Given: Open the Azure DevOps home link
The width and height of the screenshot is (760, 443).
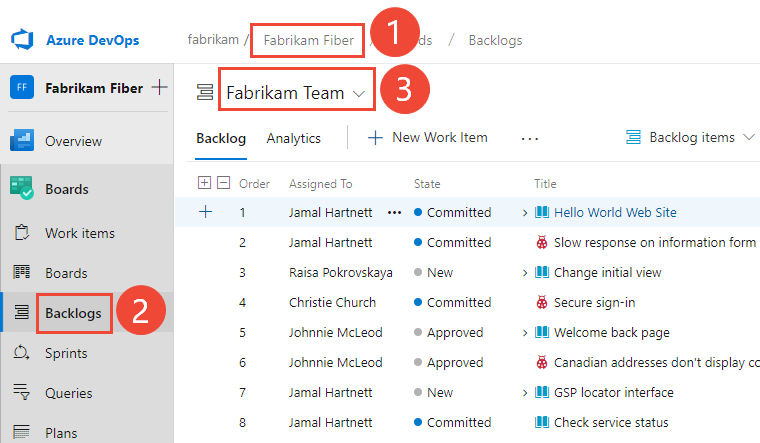Looking at the screenshot, I should pos(93,40).
